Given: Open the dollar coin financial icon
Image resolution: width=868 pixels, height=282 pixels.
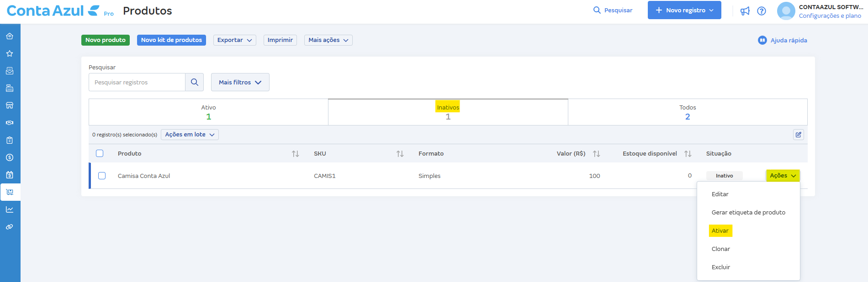Looking at the screenshot, I should [10, 157].
